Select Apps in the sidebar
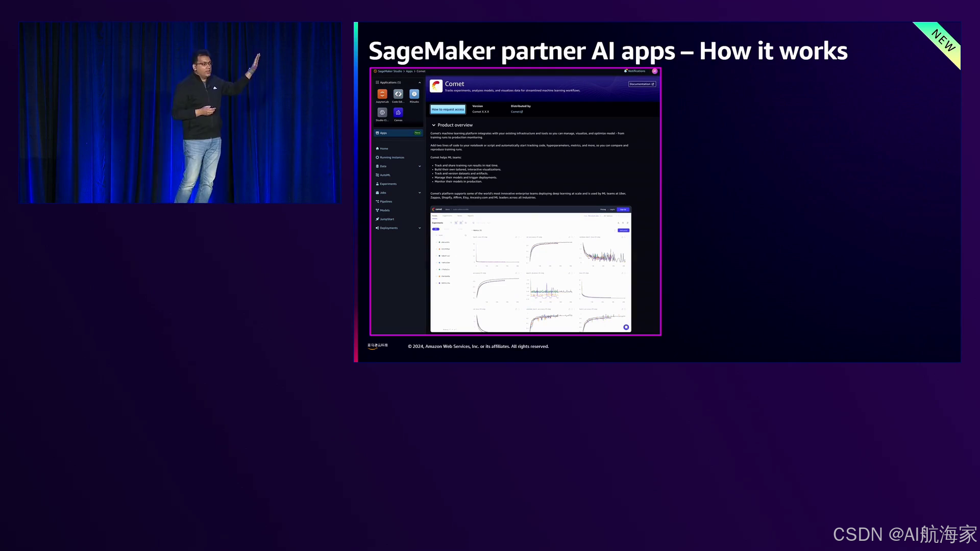This screenshot has height=551, width=980. coord(383,133)
